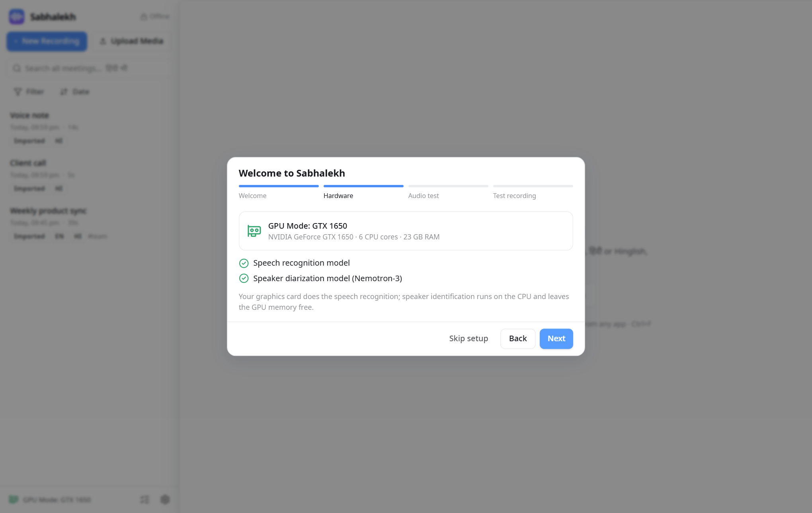Open the Filter options
812x513 pixels.
(x=29, y=92)
